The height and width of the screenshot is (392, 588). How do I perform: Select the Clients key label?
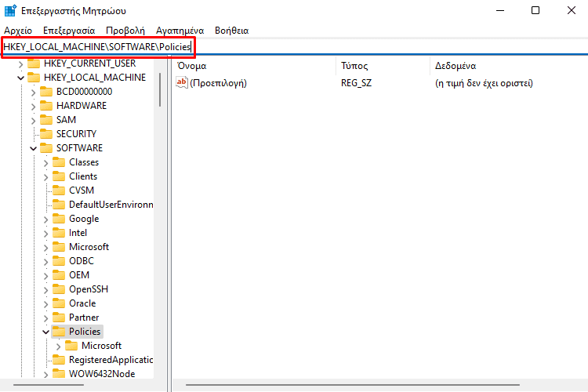pos(83,176)
